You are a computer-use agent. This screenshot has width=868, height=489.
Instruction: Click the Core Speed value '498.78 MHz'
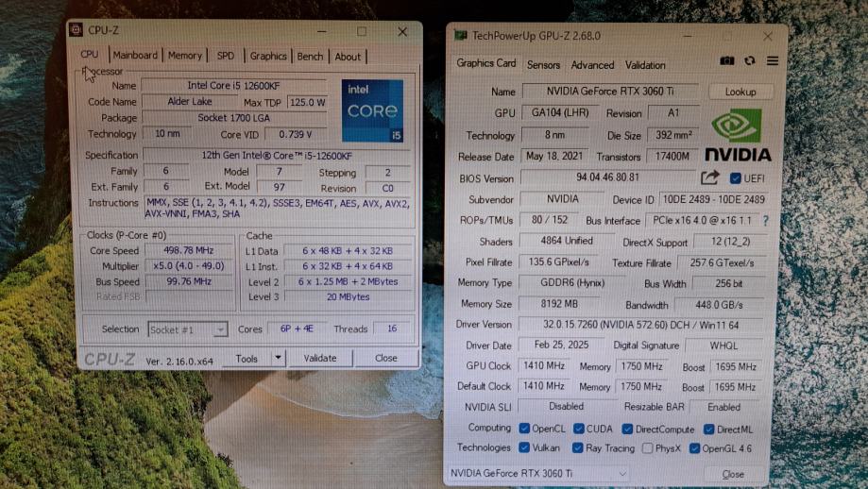tap(188, 250)
